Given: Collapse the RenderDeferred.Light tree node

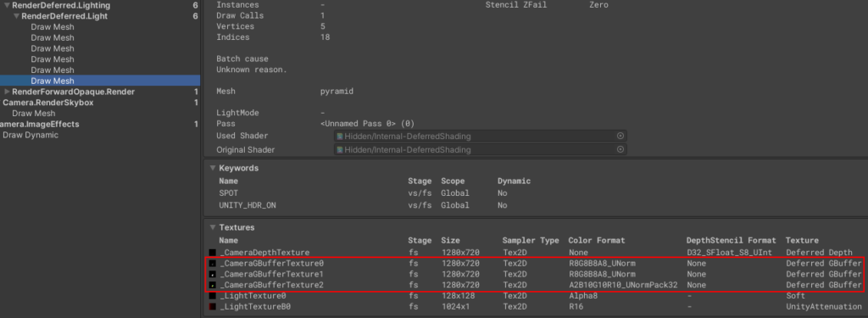Looking at the screenshot, I should coord(16,16).
